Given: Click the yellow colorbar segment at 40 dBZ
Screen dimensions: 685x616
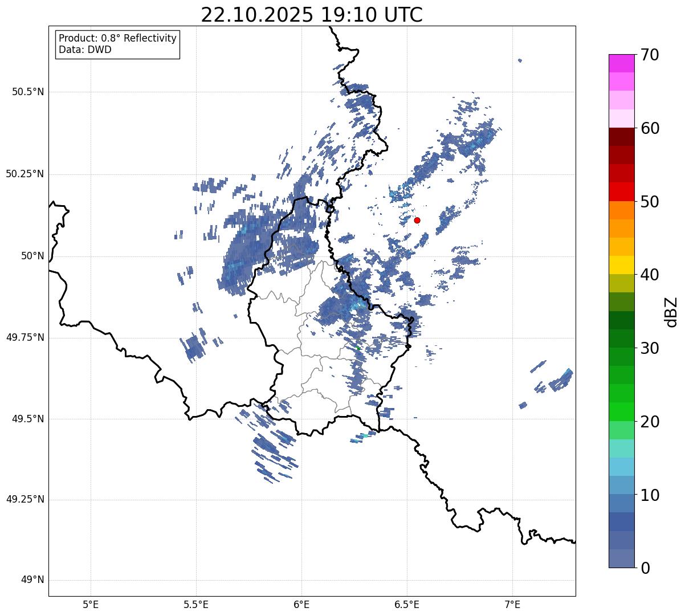Looking at the screenshot, I should tap(621, 265).
